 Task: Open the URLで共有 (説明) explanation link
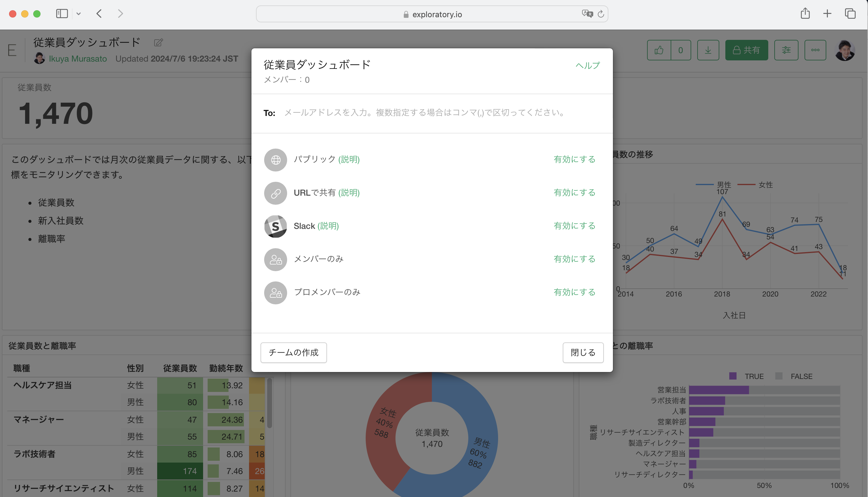[x=349, y=193]
